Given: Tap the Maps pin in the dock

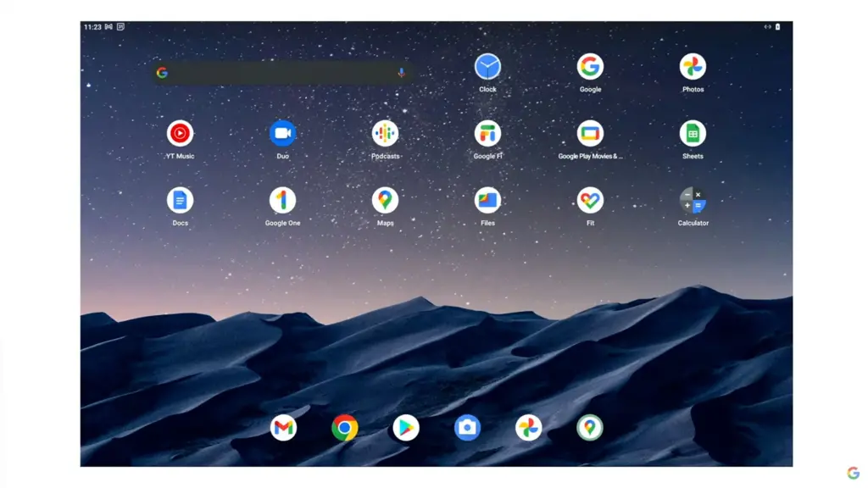Looking at the screenshot, I should pyautogui.click(x=590, y=428).
